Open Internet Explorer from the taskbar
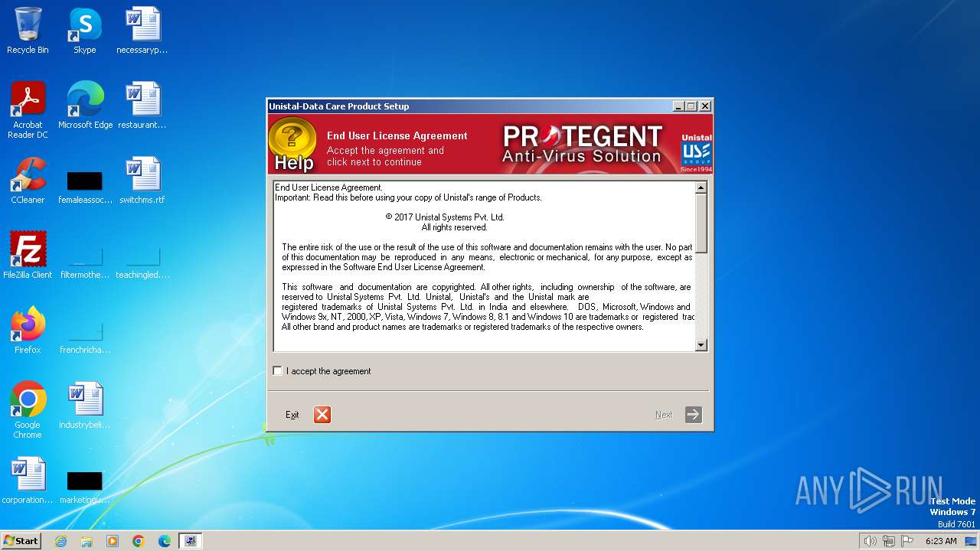This screenshot has height=551, width=980. 60,541
